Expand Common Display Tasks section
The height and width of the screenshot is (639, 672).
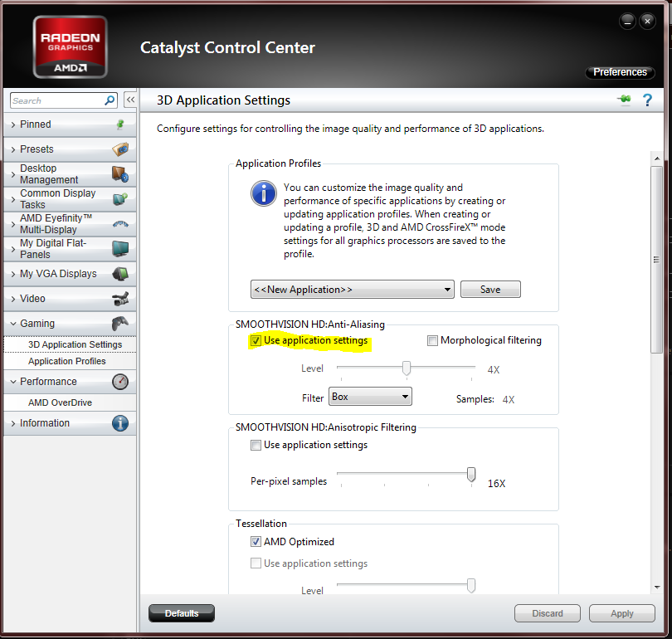(x=70, y=199)
